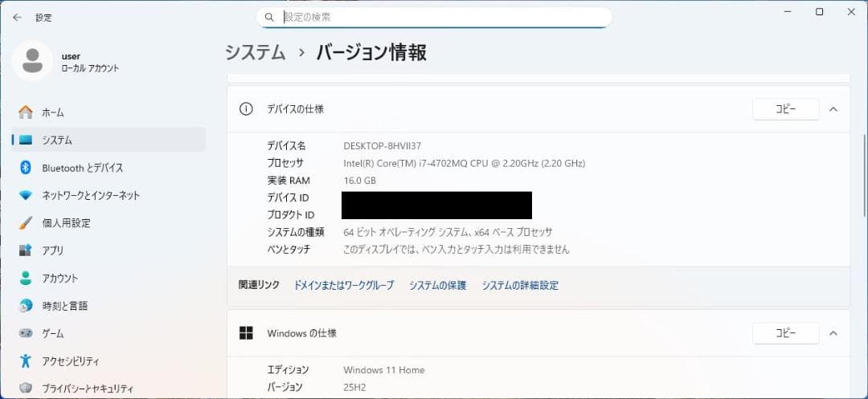The image size is (868, 399).
Task: Select システム in the sidebar
Action: point(108,140)
